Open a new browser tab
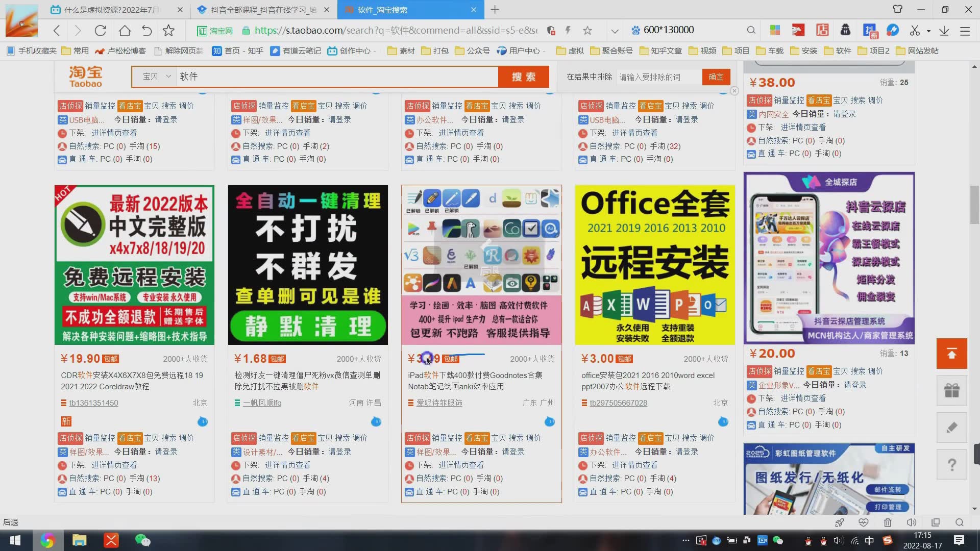This screenshot has height=551, width=980. 495,10
